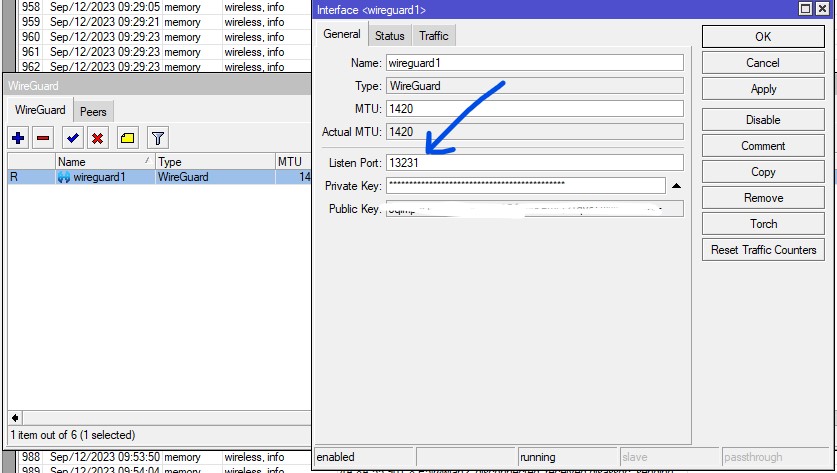The width and height of the screenshot is (837, 473).
Task: Click the Copy button
Action: (763, 172)
